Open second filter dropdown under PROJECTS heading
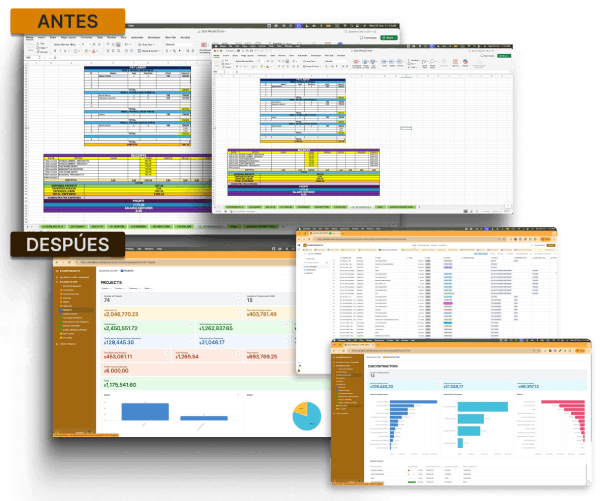The height and width of the screenshot is (501, 600). pos(119,288)
